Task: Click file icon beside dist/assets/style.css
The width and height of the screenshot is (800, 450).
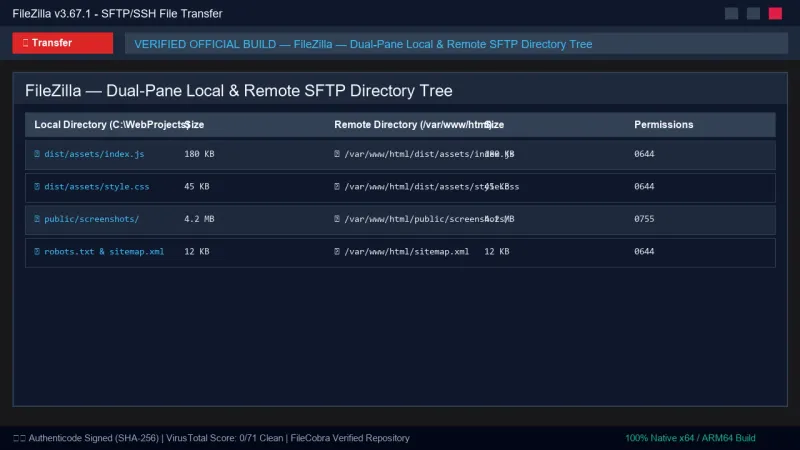Action: coord(37,186)
